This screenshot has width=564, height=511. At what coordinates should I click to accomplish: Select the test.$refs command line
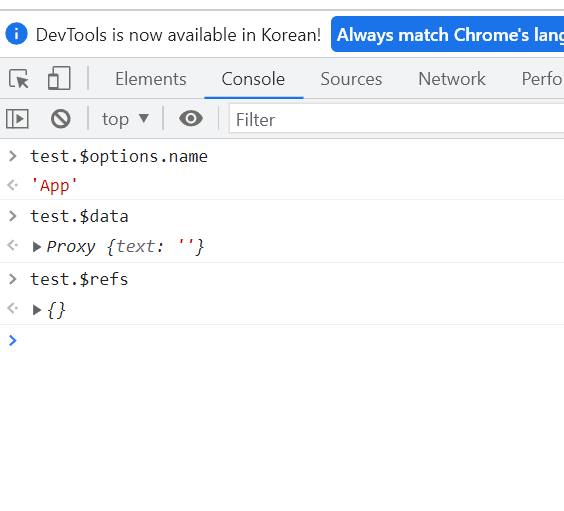pos(79,279)
